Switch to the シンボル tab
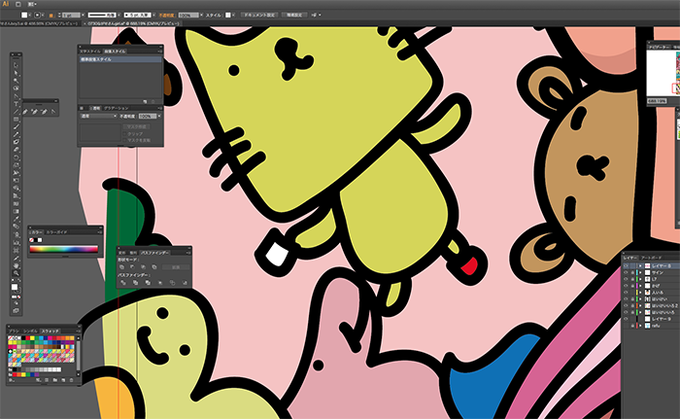This screenshot has height=419, width=680. coord(30,331)
